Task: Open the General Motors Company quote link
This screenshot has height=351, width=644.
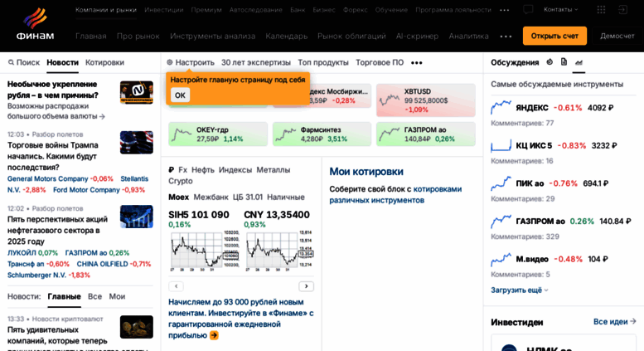Action: click(47, 178)
